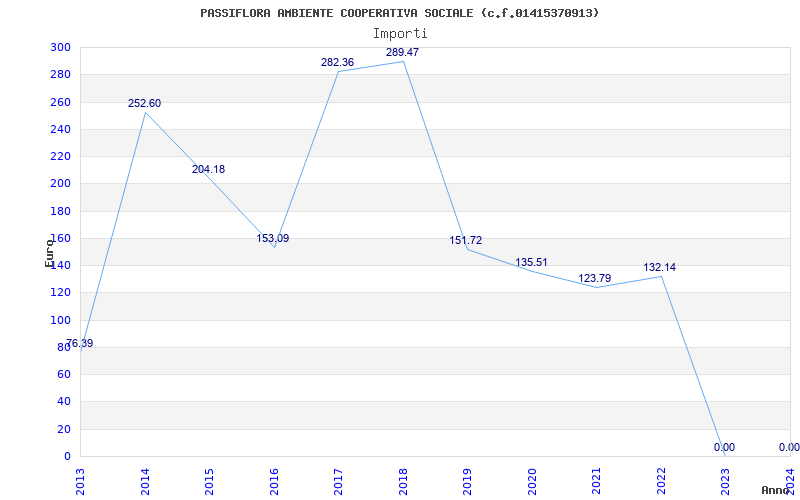Select the 153.09 data label
The width and height of the screenshot is (800, 500).
click(x=272, y=238)
